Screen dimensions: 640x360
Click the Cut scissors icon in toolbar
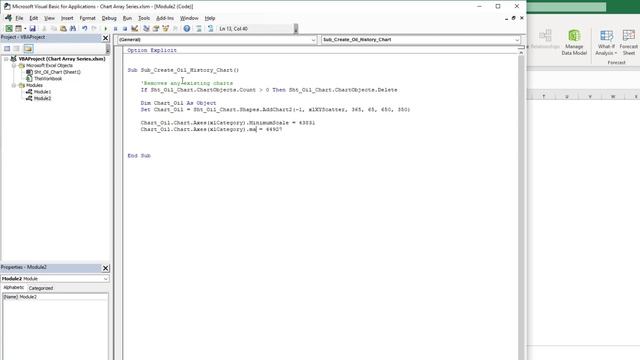click(44, 29)
